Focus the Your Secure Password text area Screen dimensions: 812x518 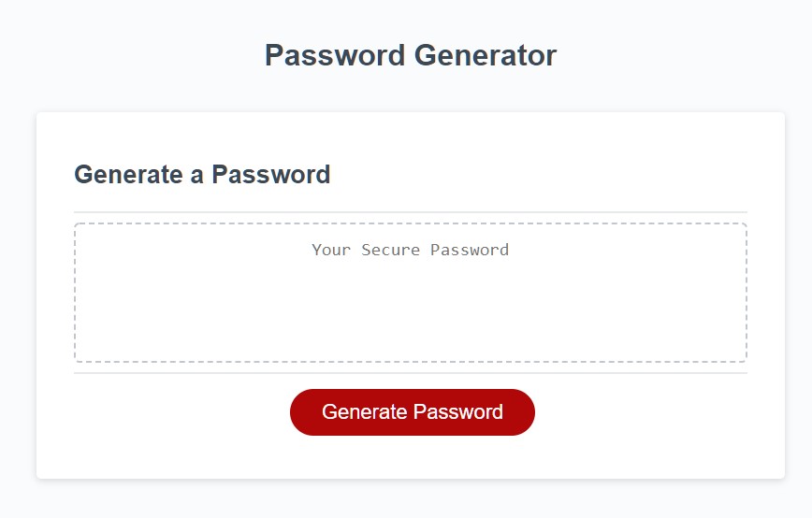click(410, 293)
